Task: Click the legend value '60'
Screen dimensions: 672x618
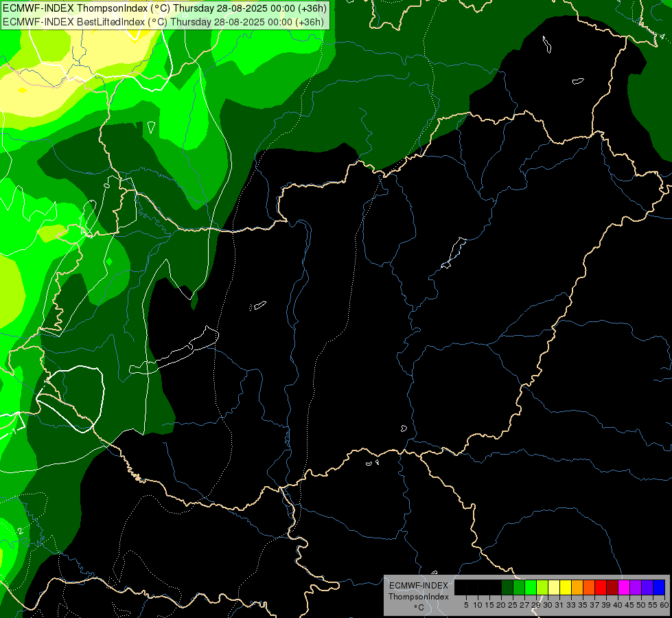Action: [664, 605]
